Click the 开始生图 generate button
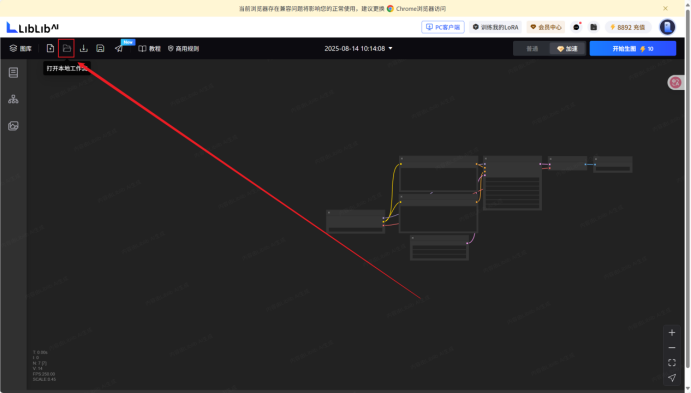Image resolution: width=691 pixels, height=393 pixels. (633, 48)
